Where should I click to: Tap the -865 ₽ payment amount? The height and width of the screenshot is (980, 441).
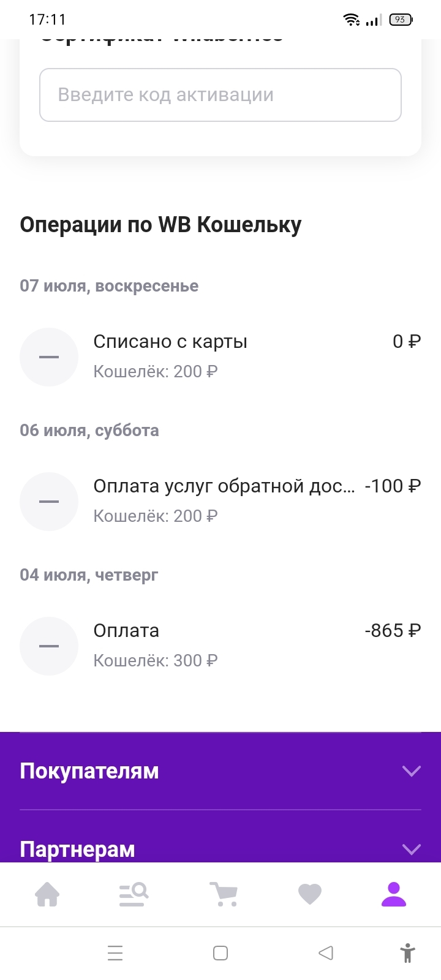pos(393,631)
